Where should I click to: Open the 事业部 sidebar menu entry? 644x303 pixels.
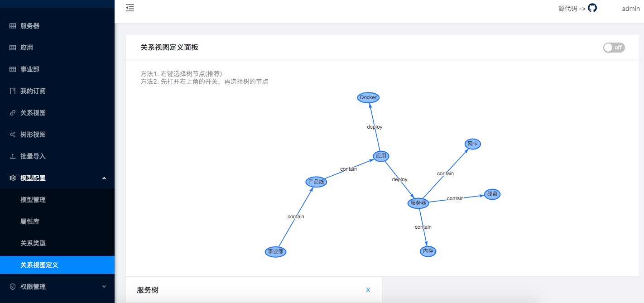(x=57, y=69)
